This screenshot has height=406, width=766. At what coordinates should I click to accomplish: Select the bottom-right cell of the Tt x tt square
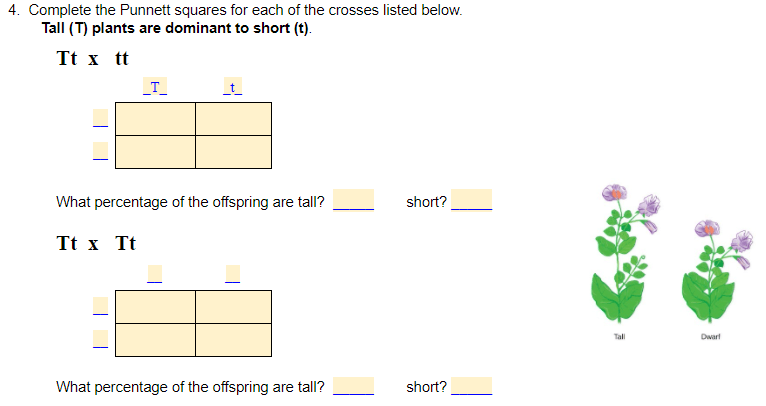point(234,151)
